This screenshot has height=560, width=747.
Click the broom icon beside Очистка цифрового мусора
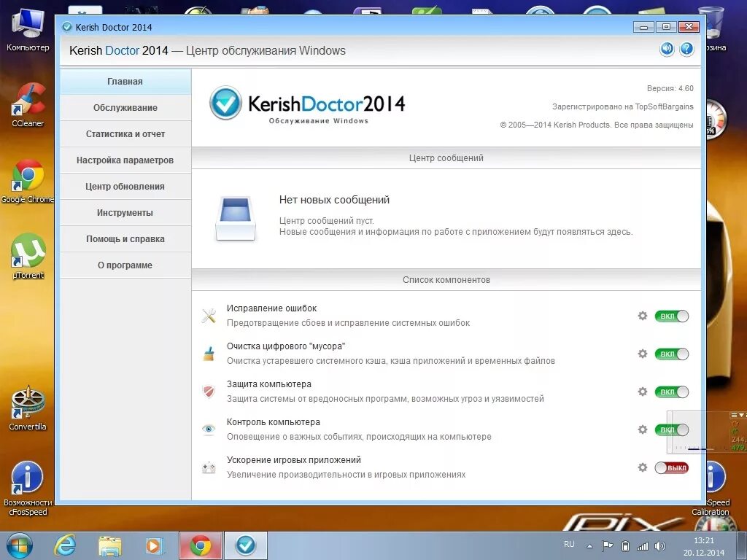tap(209, 354)
